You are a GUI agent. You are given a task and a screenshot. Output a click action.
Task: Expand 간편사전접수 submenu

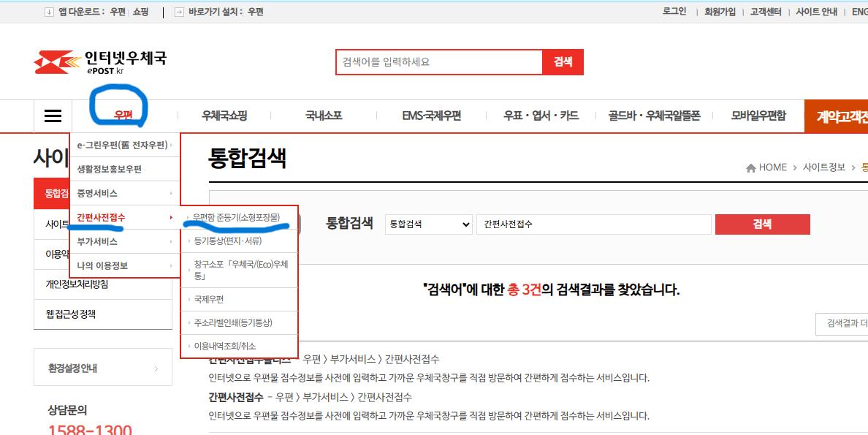tap(125, 217)
